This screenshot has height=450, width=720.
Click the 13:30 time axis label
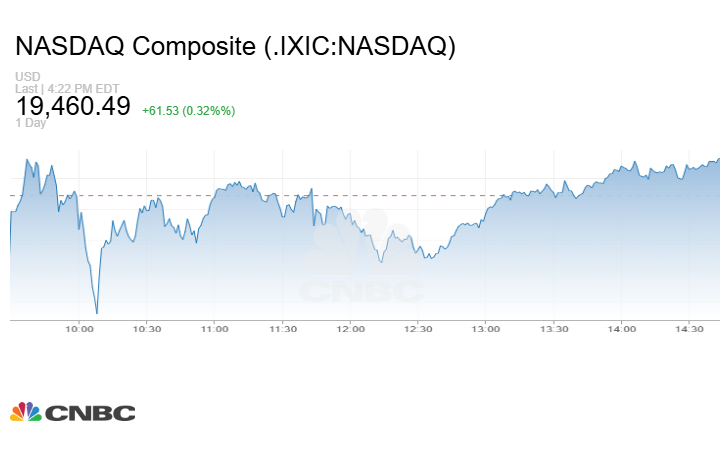coord(554,329)
